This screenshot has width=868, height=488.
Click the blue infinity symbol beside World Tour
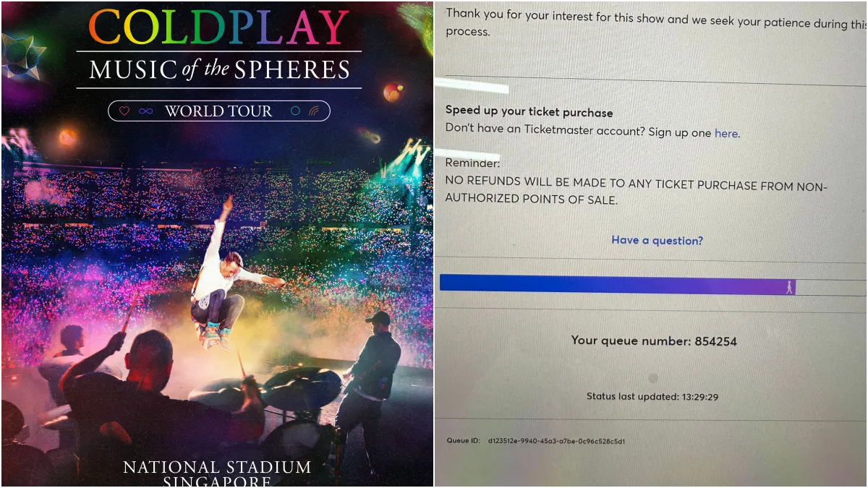pos(146,111)
